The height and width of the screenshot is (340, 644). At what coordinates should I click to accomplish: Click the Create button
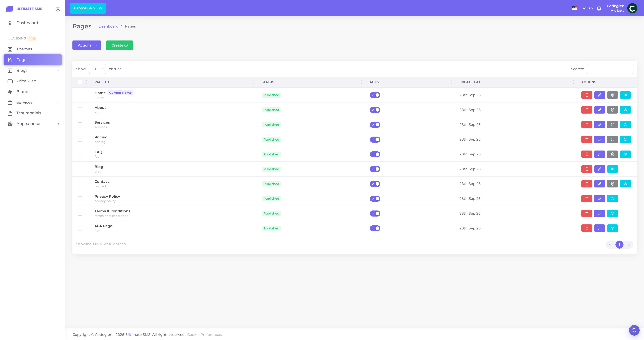(119, 45)
